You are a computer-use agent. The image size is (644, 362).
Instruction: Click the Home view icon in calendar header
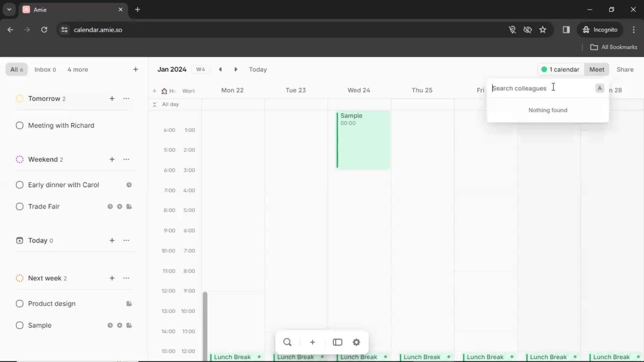click(164, 90)
